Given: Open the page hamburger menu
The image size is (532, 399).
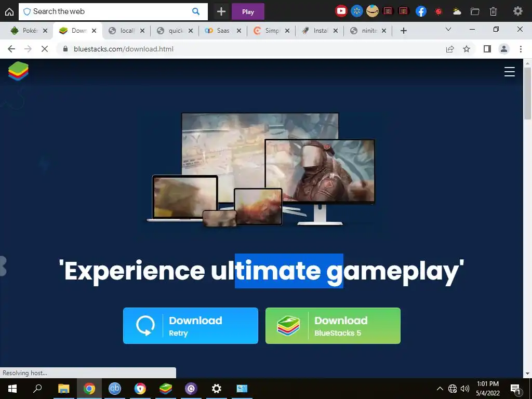Looking at the screenshot, I should 509,72.
